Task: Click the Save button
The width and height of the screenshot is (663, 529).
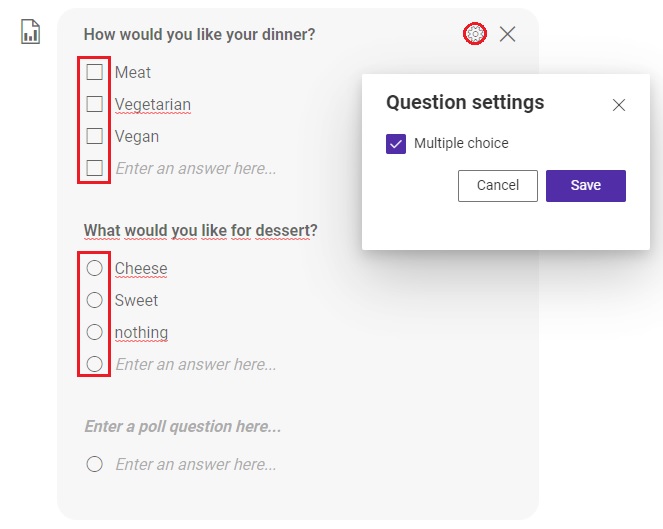Action: (x=586, y=186)
